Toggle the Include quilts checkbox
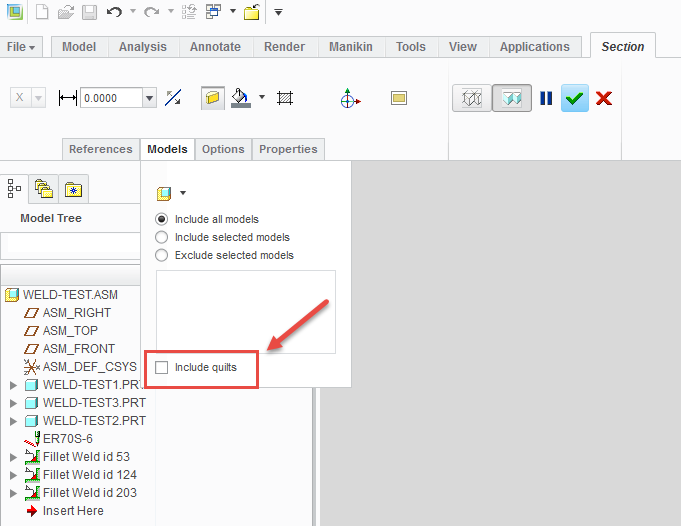 [x=162, y=368]
